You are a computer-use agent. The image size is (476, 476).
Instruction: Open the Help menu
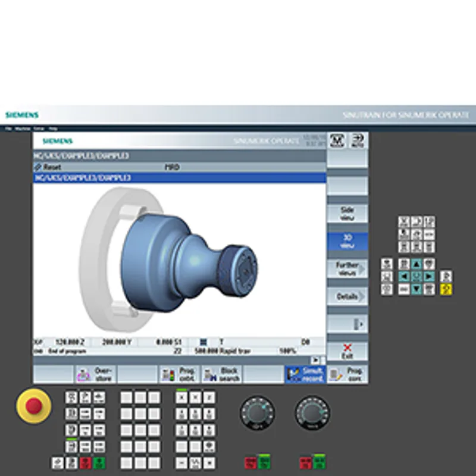53,129
